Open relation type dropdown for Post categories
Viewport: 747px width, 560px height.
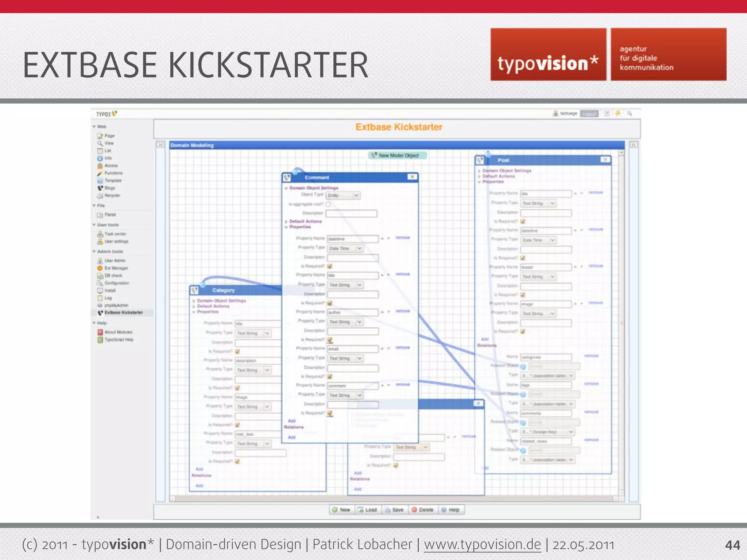point(547,376)
